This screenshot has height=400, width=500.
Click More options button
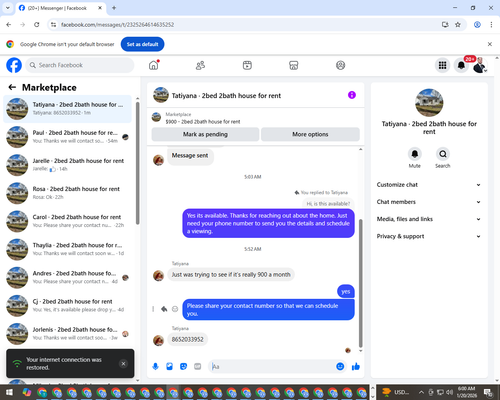click(x=310, y=134)
